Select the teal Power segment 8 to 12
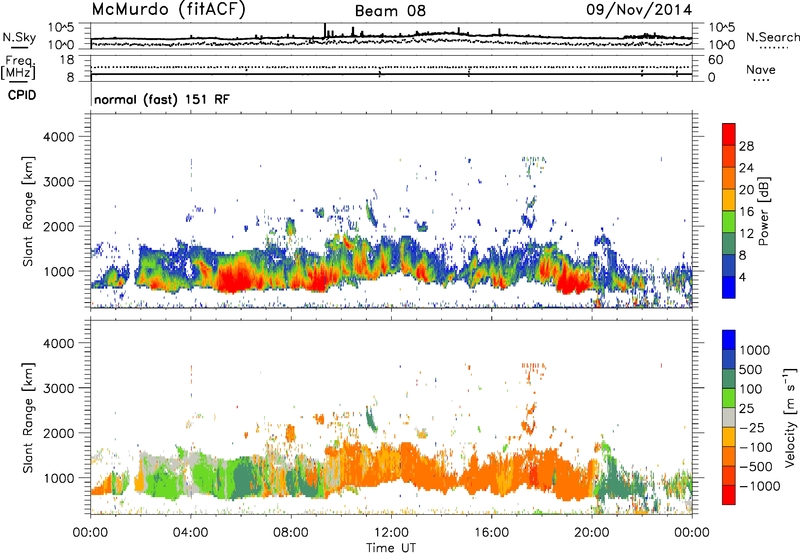This screenshot has height=554, width=800. point(729,244)
